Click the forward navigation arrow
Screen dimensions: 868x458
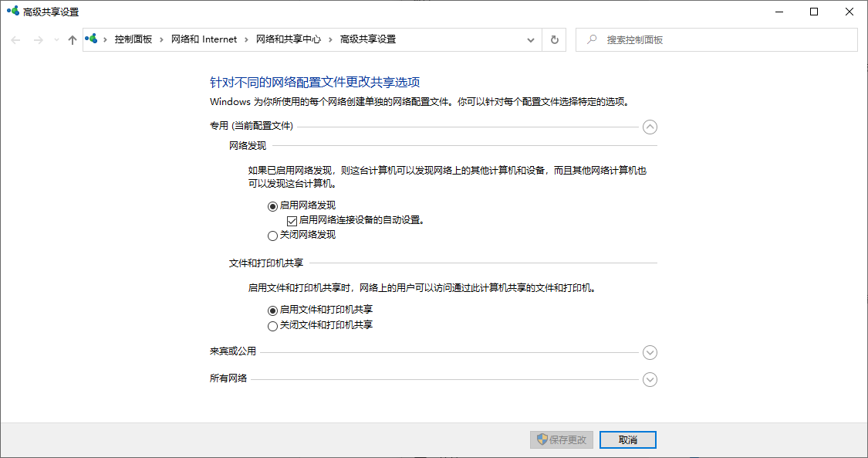click(39, 40)
